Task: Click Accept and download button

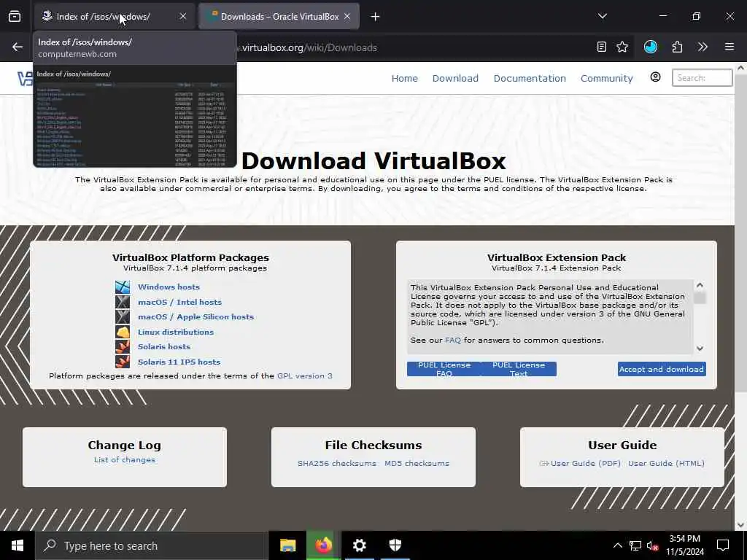Action: click(662, 369)
